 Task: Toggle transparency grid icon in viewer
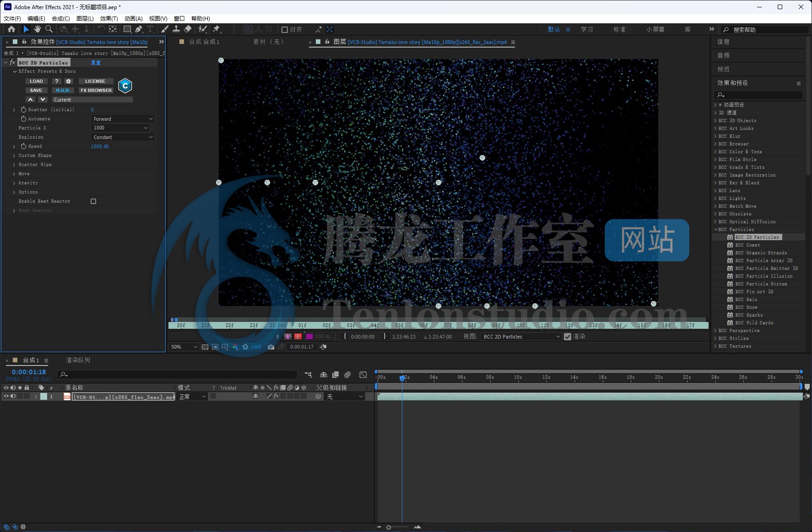[x=205, y=347]
